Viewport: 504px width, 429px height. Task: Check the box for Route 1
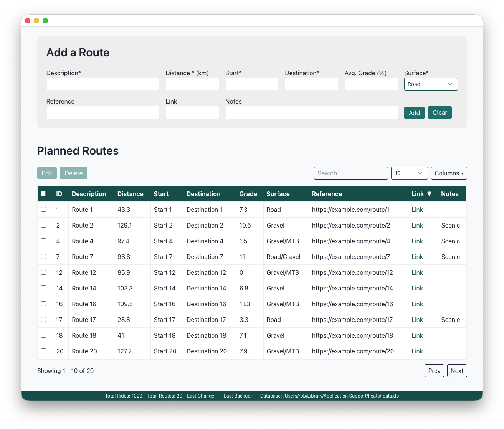point(43,210)
